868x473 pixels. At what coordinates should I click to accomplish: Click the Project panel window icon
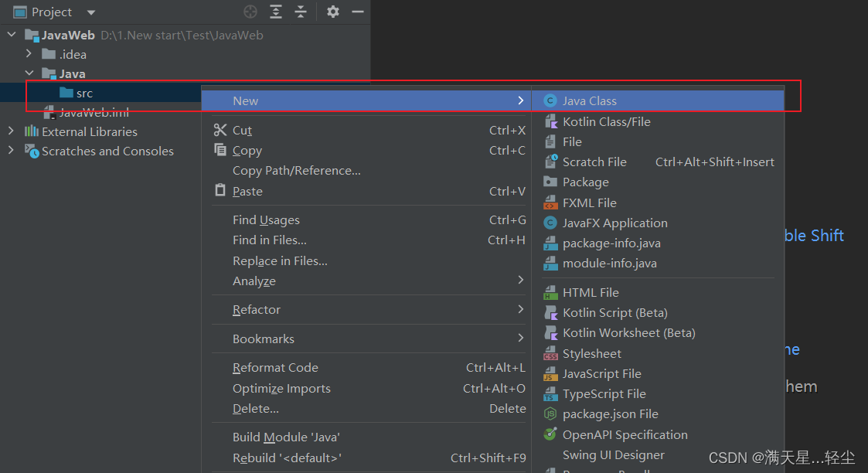click(x=20, y=12)
